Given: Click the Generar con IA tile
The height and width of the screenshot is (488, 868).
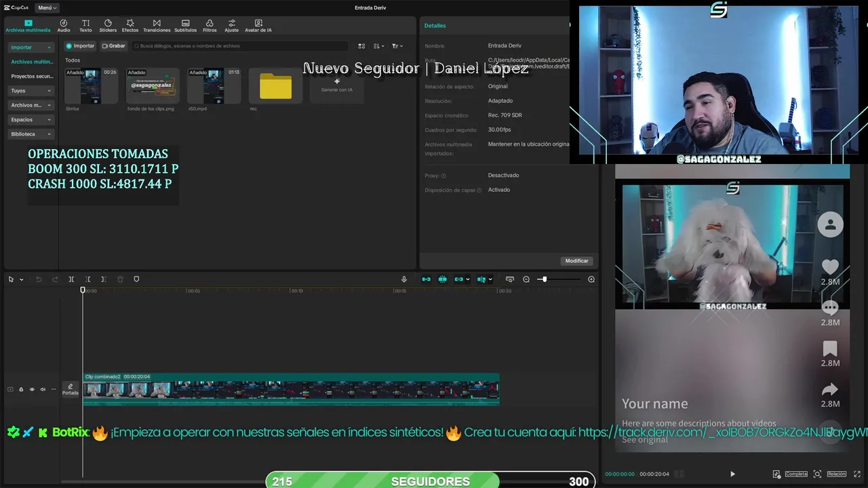Looking at the screenshot, I should pyautogui.click(x=337, y=85).
